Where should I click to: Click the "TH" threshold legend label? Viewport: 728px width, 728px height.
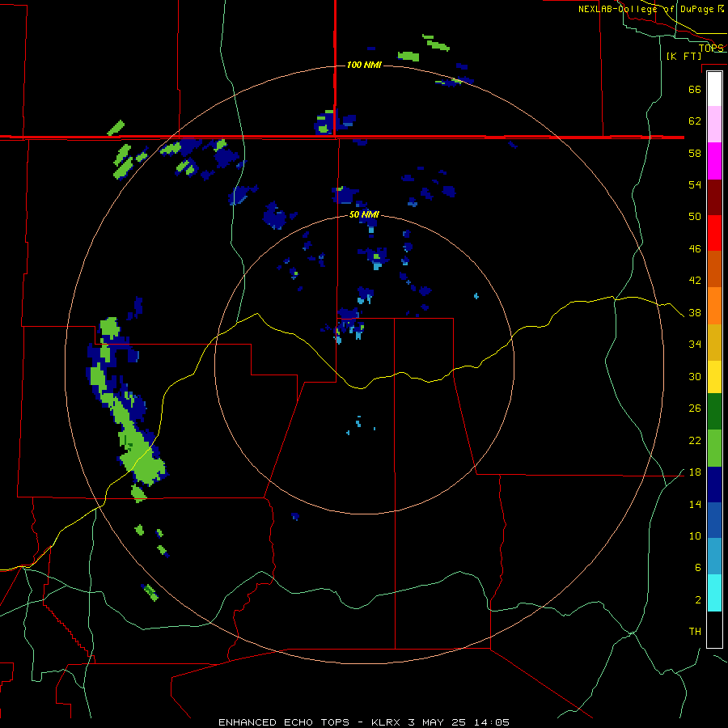click(695, 632)
